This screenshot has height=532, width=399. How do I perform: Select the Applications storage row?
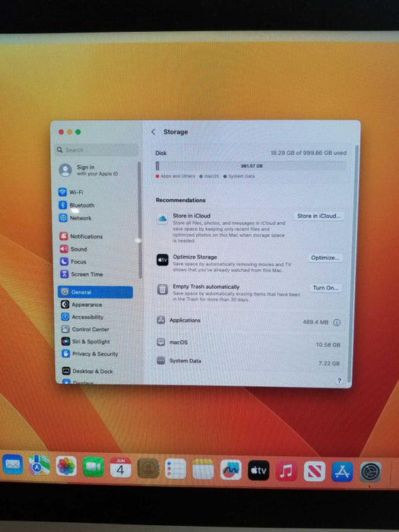(249, 321)
